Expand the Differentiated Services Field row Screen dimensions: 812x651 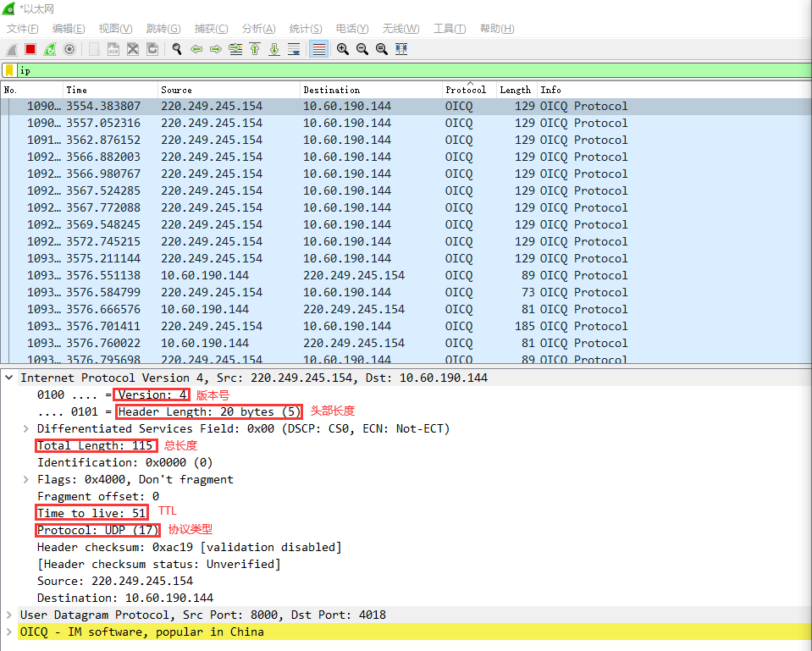pos(25,428)
